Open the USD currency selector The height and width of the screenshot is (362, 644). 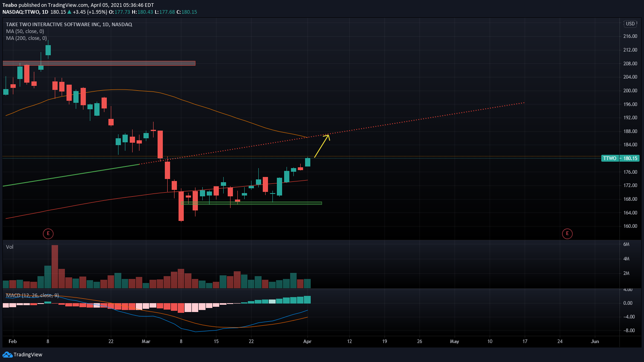(630, 24)
